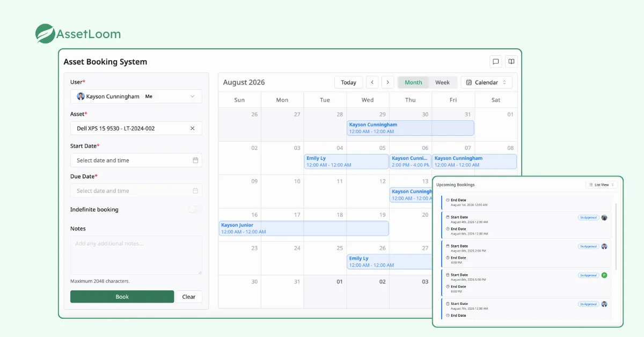This screenshot has width=644, height=337.
Task: Reset the form with the Clear button
Action: [189, 297]
